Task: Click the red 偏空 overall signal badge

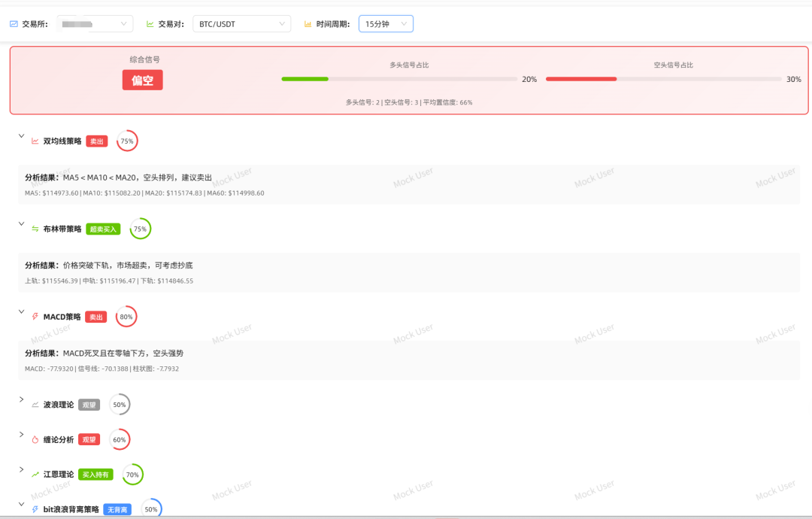Action: [x=142, y=80]
